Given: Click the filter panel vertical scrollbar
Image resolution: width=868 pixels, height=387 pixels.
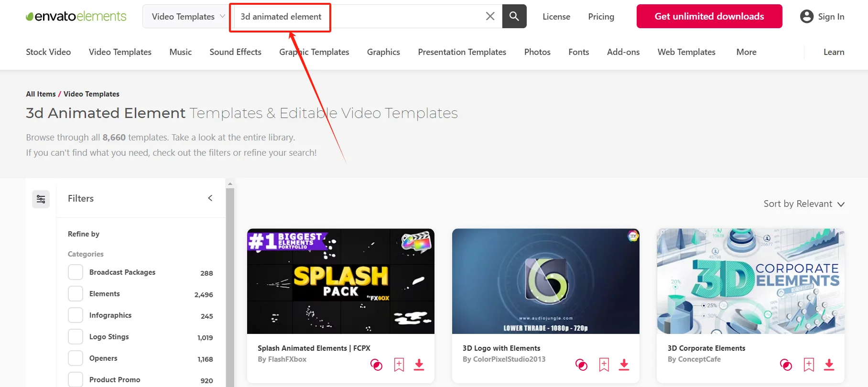Looking at the screenshot, I should point(230,287).
